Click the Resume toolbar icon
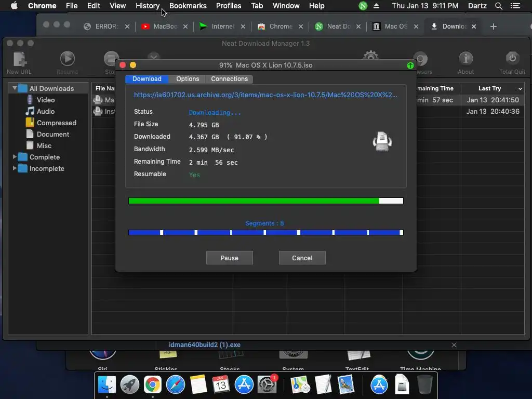This screenshot has height=399, width=532. (x=68, y=63)
